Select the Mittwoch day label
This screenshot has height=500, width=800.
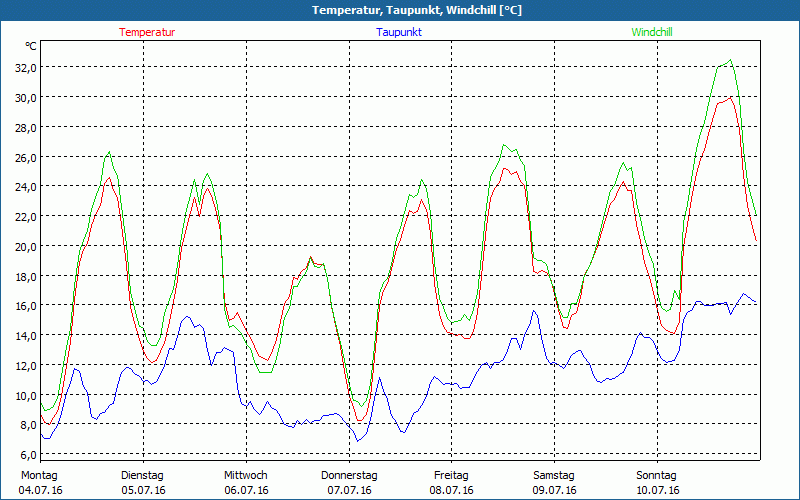[245, 475]
